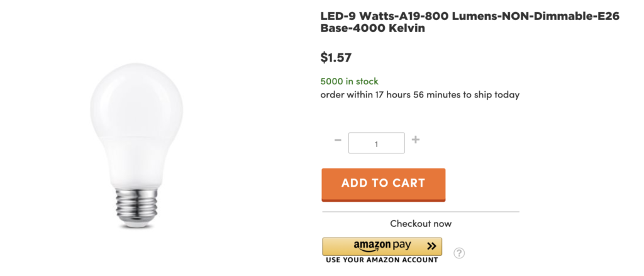Click the $1.57 price
Image resolution: width=644 pixels, height=276 pixels.
pos(336,57)
